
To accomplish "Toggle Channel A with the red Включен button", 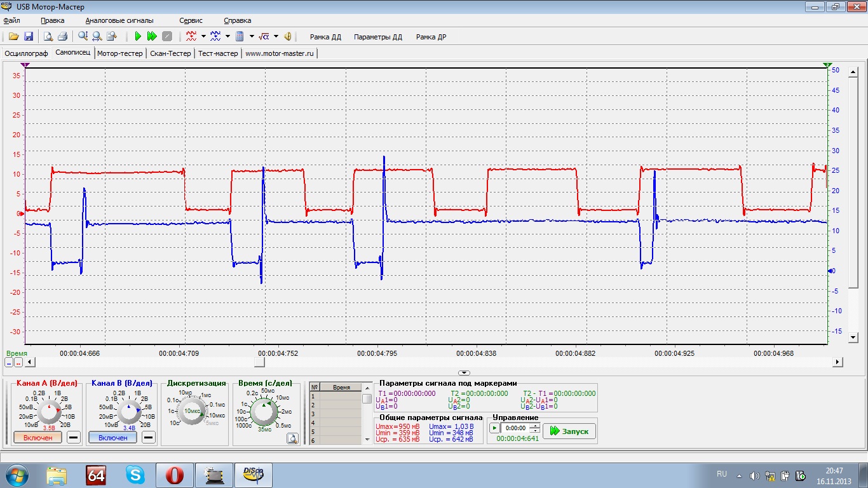I will (37, 438).
